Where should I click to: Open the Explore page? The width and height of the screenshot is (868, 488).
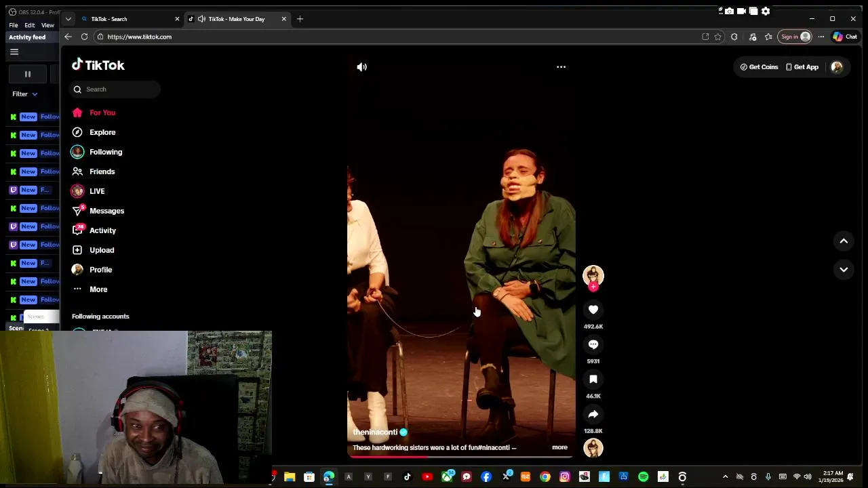(94, 132)
